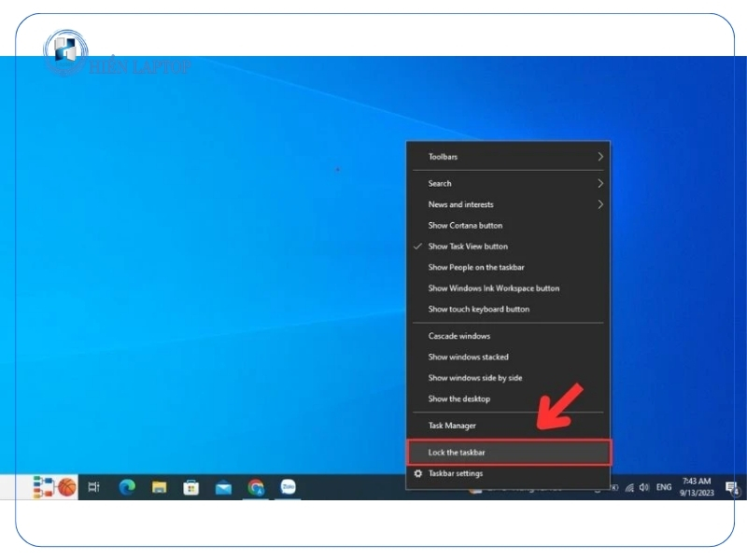Toggle Show Cortana button option
747x560 pixels.
[508, 225]
